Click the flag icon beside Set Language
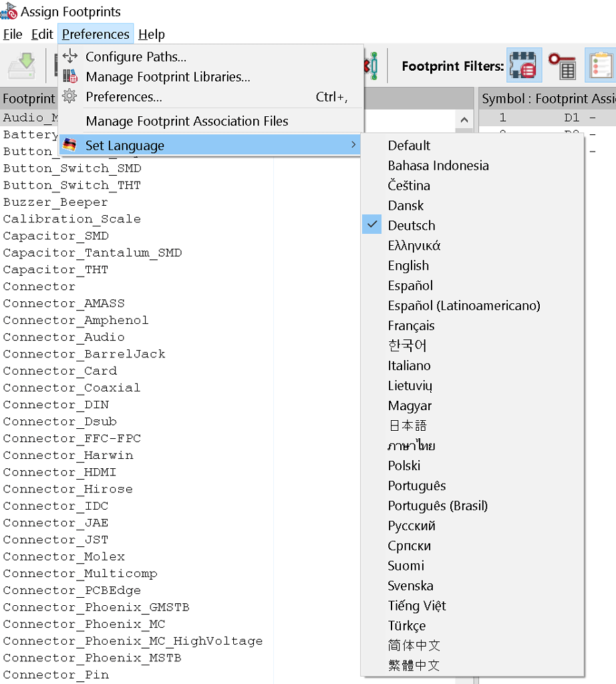 click(x=69, y=145)
